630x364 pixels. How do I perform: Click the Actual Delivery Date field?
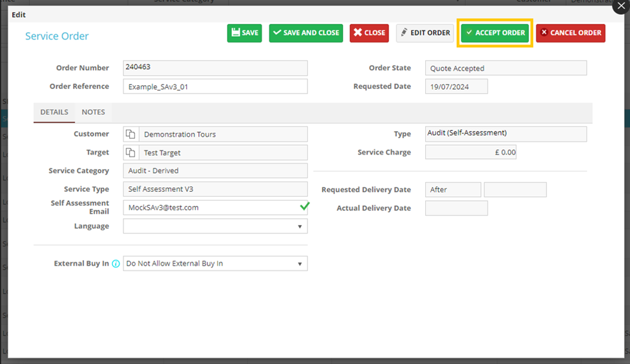click(x=456, y=208)
